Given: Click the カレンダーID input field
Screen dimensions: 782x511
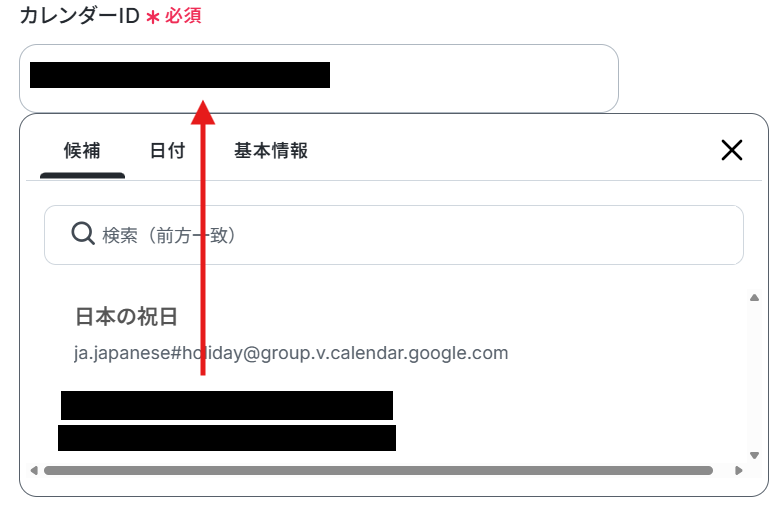Looking at the screenshot, I should click(319, 78).
